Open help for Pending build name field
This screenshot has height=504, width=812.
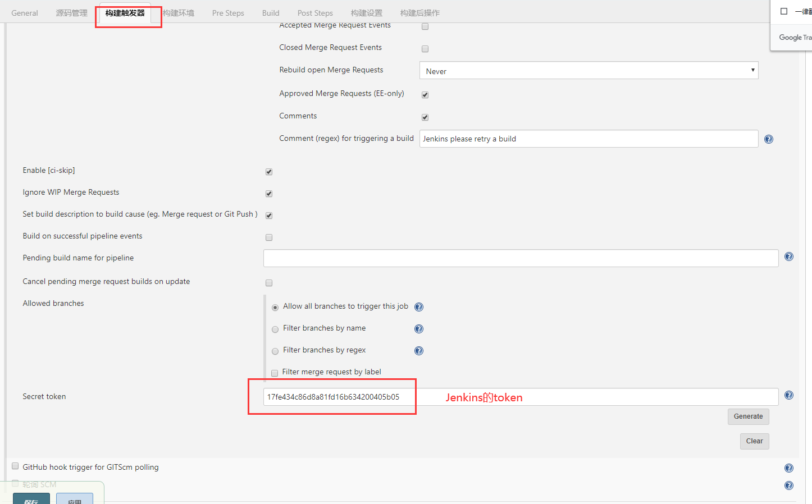[x=789, y=256]
